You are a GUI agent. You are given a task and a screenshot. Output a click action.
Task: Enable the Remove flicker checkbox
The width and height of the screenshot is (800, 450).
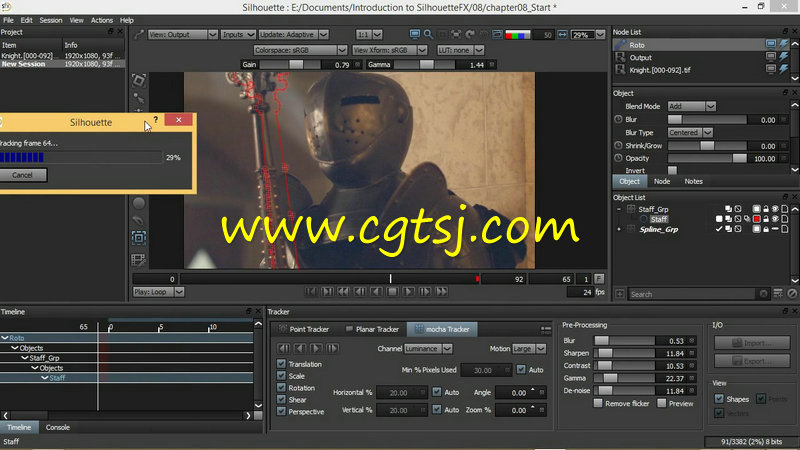(x=598, y=403)
